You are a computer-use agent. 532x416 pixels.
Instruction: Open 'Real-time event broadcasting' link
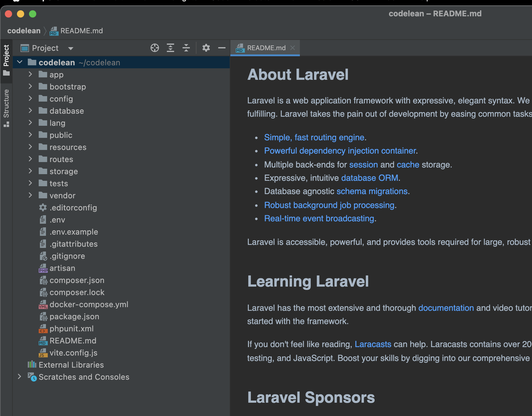pyautogui.click(x=319, y=219)
